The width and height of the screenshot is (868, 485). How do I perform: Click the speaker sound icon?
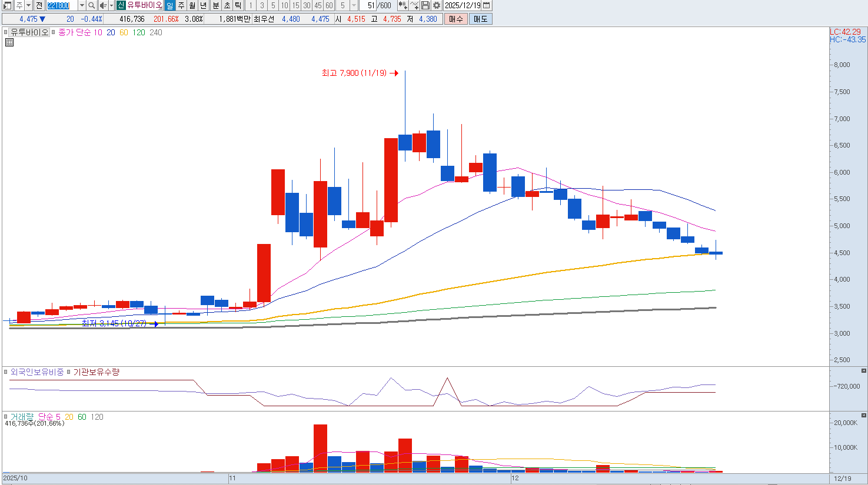pos(103,5)
